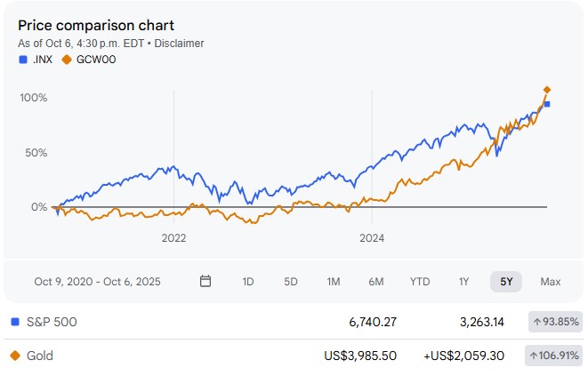Select the 5D time range
The image size is (588, 376).
pyautogui.click(x=291, y=282)
